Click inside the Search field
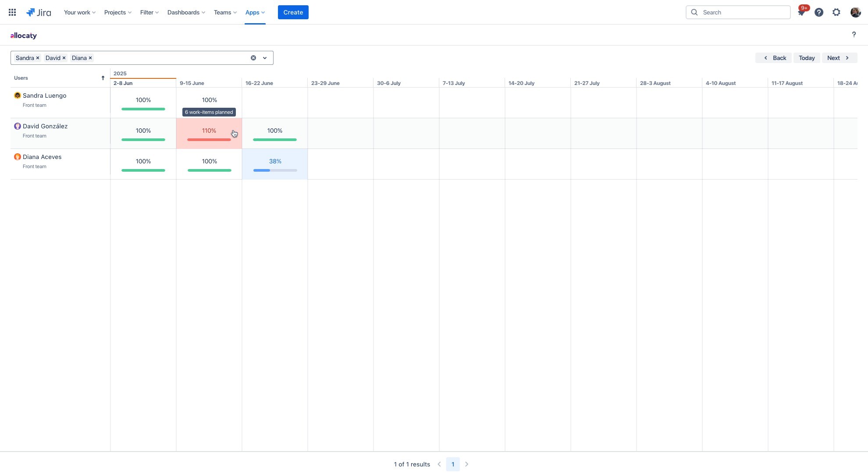868x473 pixels. [741, 12]
